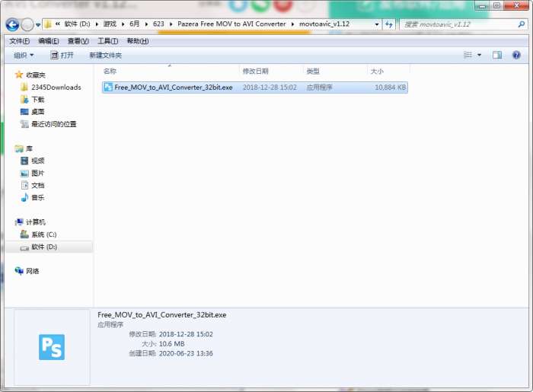Open the 工具(T) menu
Image resolution: width=533 pixels, height=392 pixels.
[x=108, y=41]
